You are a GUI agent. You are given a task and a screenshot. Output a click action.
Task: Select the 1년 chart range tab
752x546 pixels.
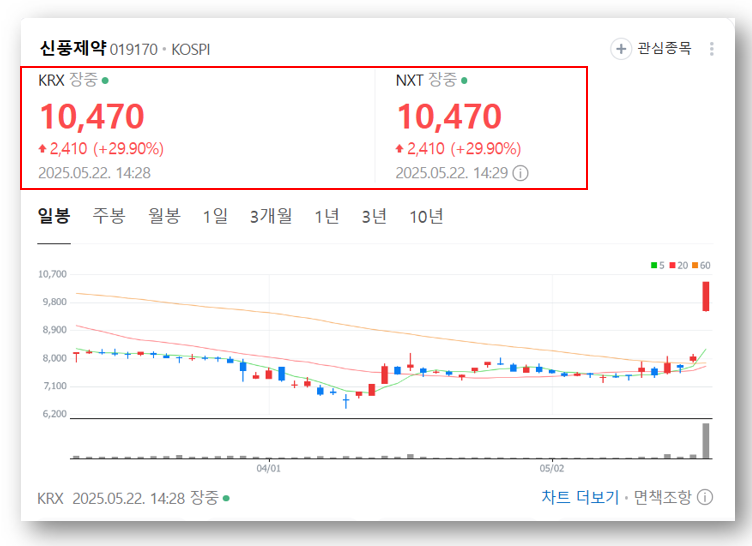click(x=327, y=216)
